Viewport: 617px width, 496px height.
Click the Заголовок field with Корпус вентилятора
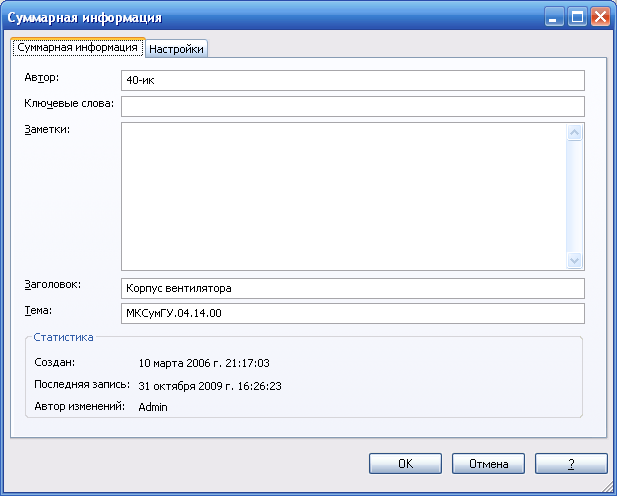[x=353, y=289]
